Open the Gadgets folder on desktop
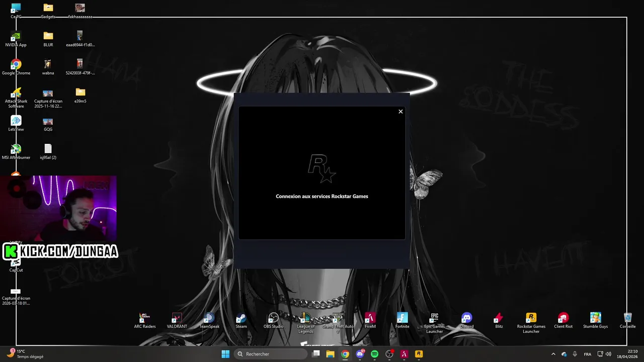Image resolution: width=644 pixels, height=362 pixels. click(x=48, y=11)
